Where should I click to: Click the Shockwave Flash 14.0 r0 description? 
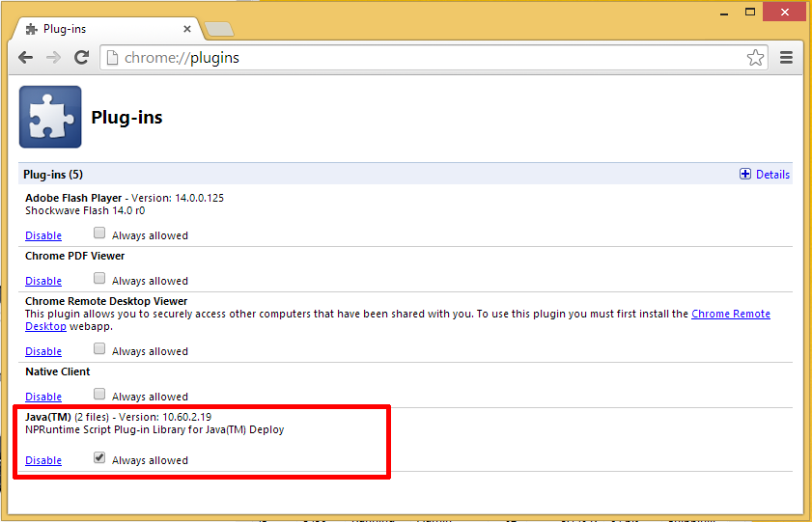85,210
